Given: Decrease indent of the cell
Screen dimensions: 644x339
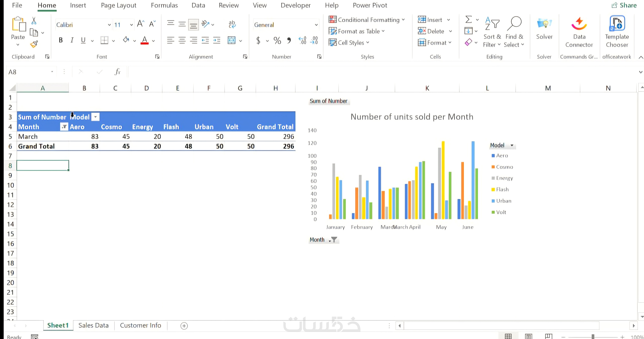Looking at the screenshot, I should click(x=205, y=40).
